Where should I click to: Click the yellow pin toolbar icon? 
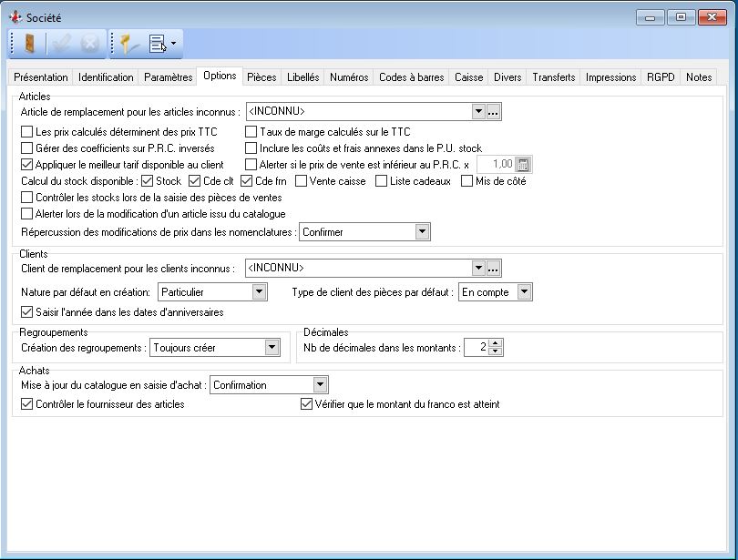coord(128,43)
